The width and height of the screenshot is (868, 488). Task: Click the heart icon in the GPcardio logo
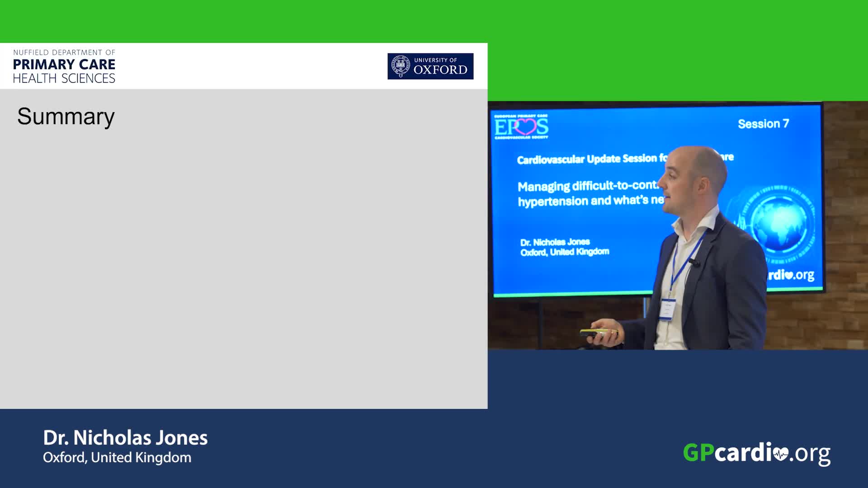pyautogui.click(x=780, y=453)
